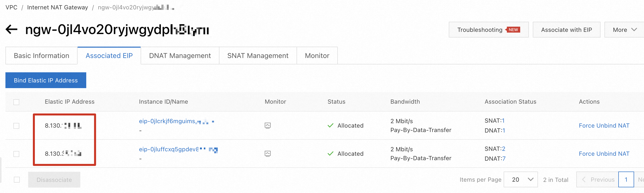Select the second Elastic IP row checkbox

coord(16,154)
